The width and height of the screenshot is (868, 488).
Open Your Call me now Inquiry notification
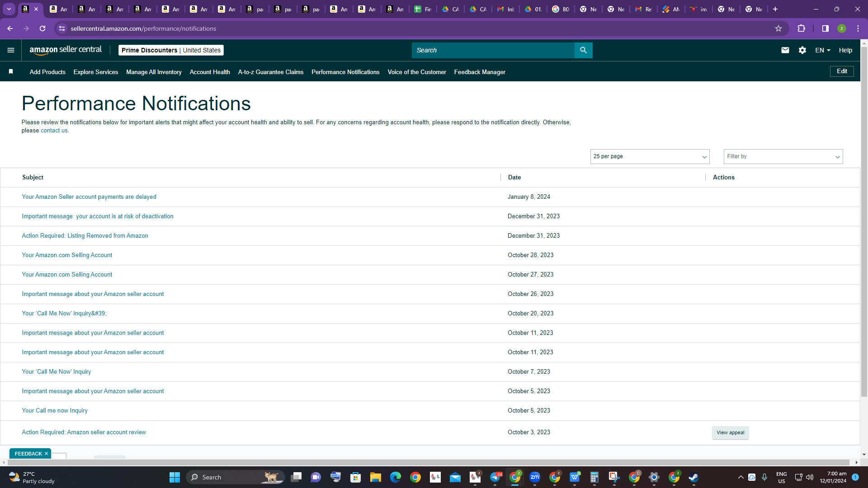[x=55, y=411]
